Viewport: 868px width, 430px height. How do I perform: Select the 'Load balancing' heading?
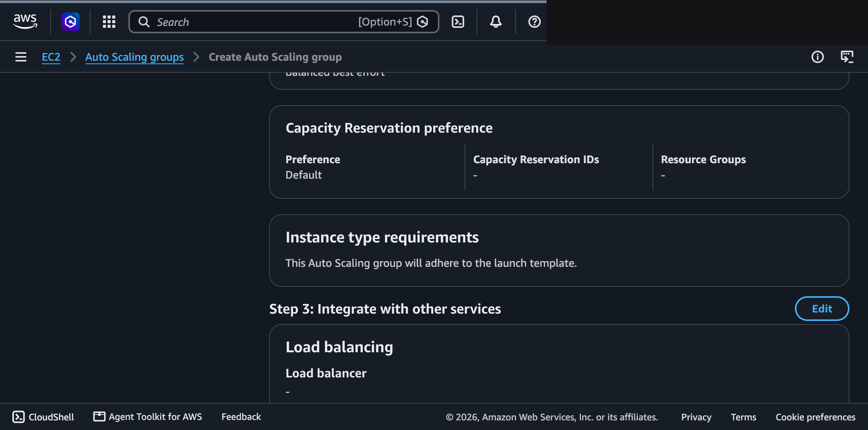coord(339,347)
